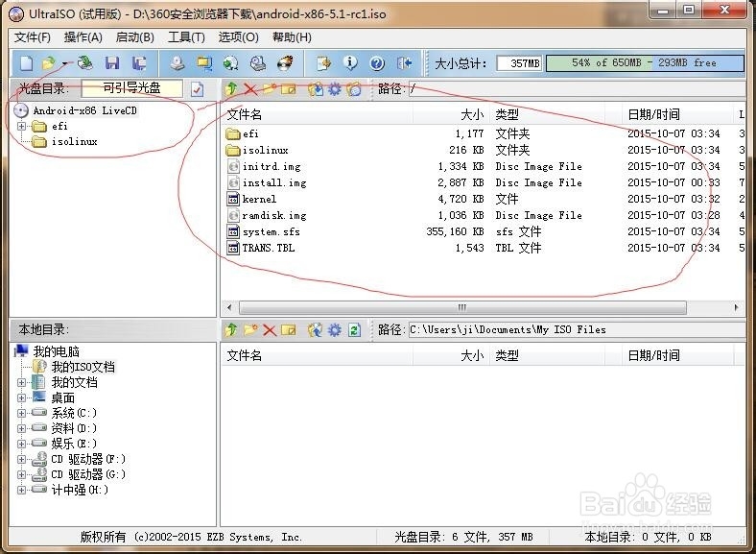This screenshot has height=554, width=756.
Task: Open the 选项(O) menu
Action: (x=238, y=37)
